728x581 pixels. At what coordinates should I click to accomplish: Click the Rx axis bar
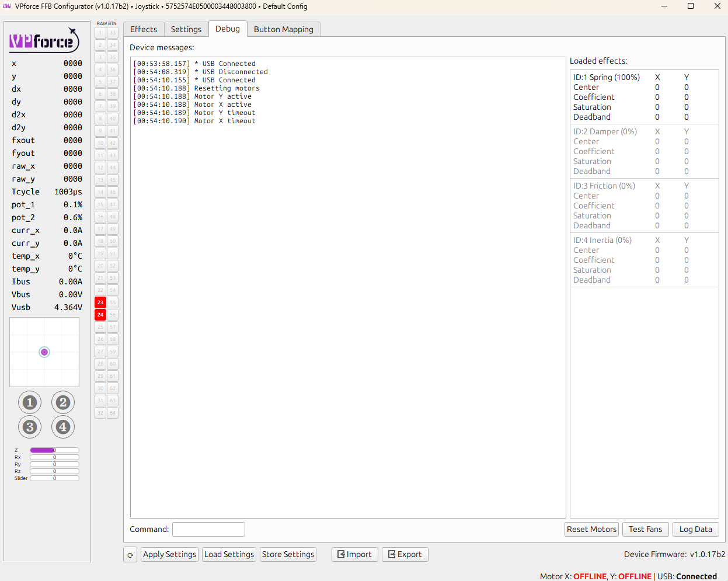(x=54, y=457)
